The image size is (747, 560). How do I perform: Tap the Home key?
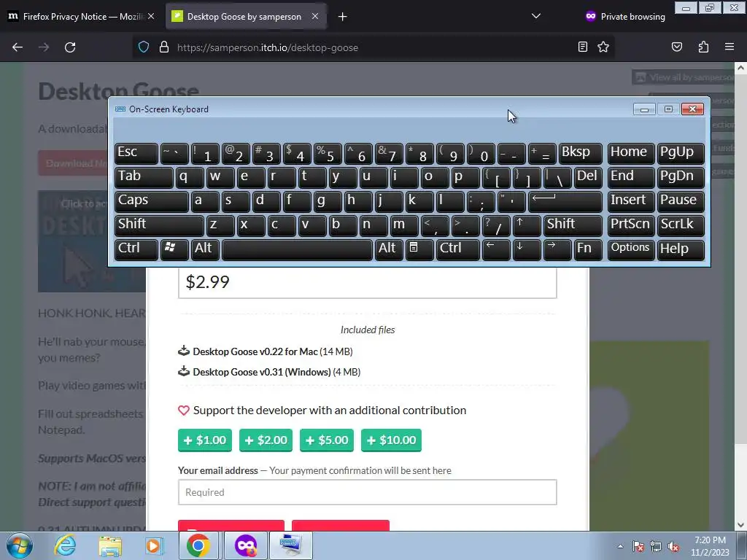[x=631, y=153]
